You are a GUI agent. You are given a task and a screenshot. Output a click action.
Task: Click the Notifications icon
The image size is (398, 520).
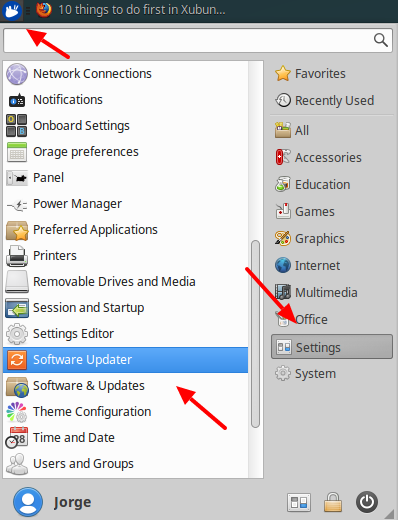point(17,100)
